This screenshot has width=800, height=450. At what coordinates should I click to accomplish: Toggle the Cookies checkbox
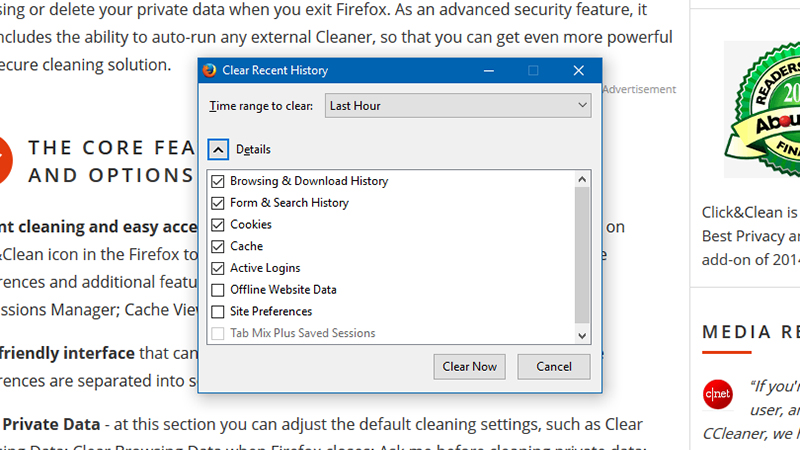click(x=218, y=224)
